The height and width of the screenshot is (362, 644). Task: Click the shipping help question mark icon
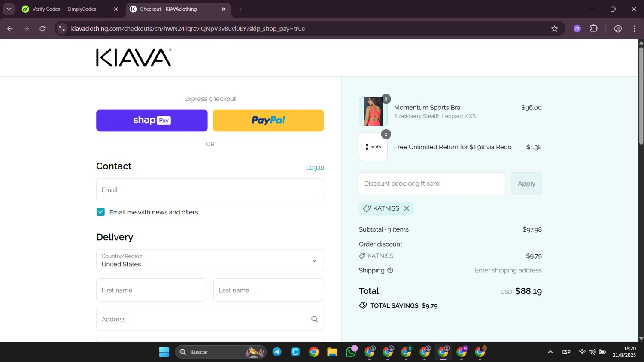point(390,271)
